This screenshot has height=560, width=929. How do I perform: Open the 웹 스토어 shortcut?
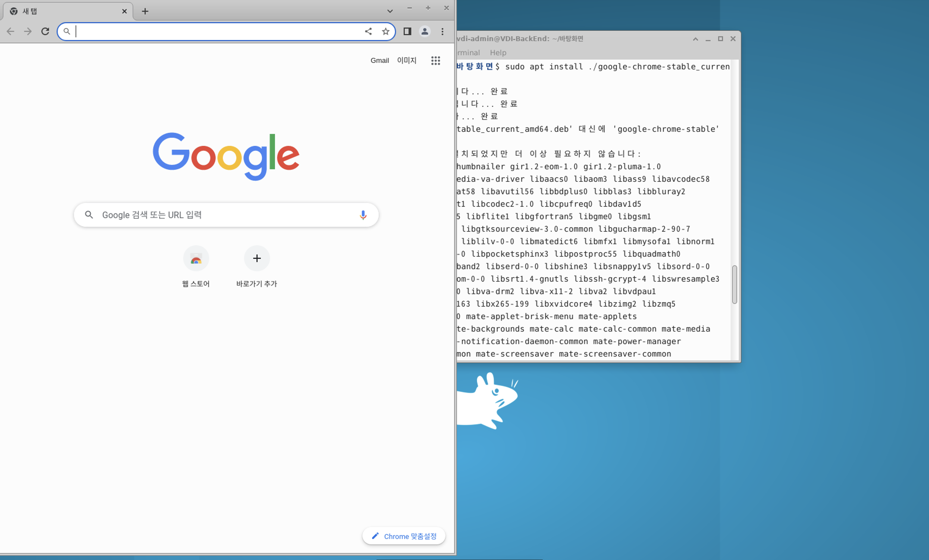196,259
